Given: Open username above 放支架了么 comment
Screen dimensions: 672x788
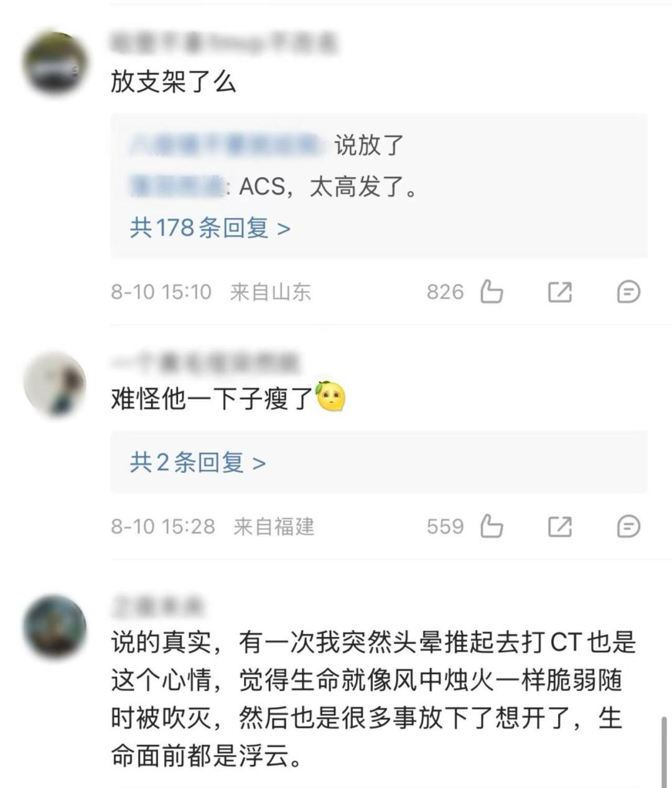Looking at the screenshot, I should point(224,43).
